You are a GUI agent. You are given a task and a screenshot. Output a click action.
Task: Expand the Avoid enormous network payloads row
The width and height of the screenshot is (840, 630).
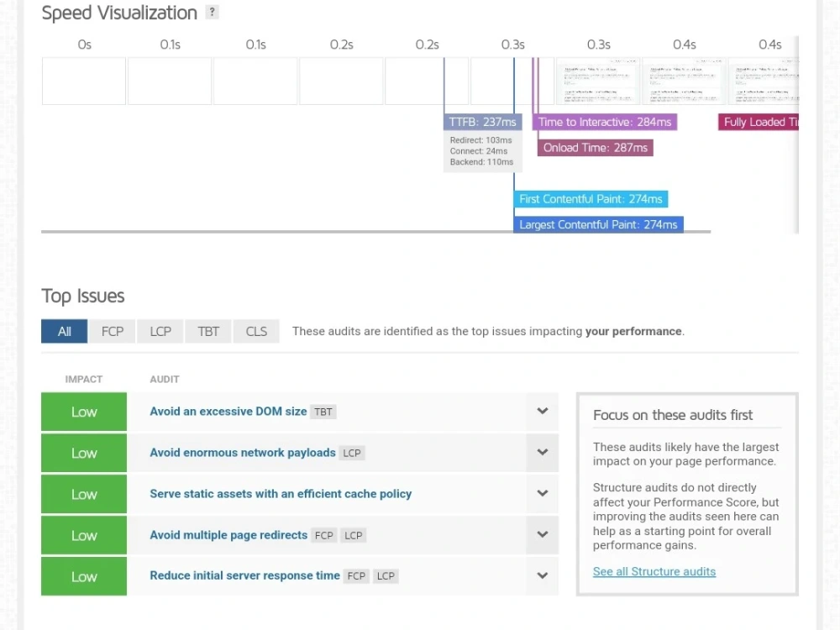[x=542, y=453]
